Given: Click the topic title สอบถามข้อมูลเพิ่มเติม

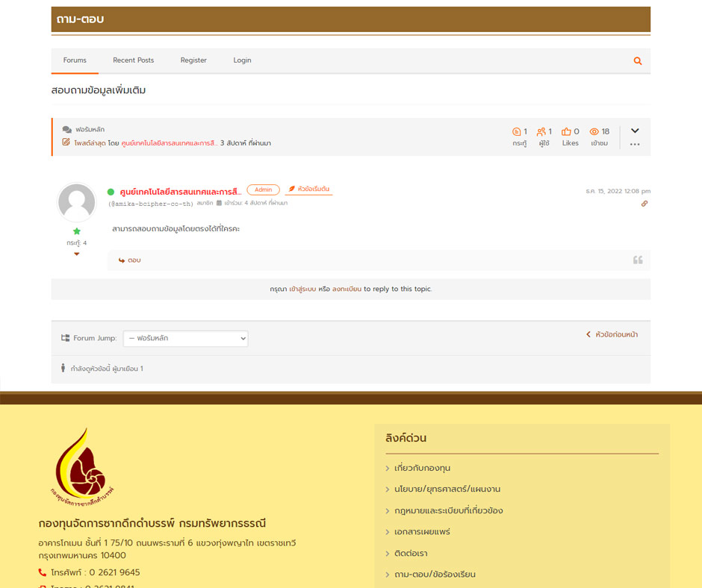Looking at the screenshot, I should point(99,90).
